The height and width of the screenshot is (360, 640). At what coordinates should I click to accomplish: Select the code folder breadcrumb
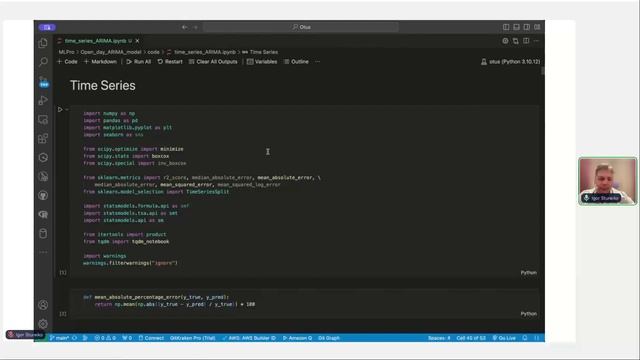tap(153, 52)
